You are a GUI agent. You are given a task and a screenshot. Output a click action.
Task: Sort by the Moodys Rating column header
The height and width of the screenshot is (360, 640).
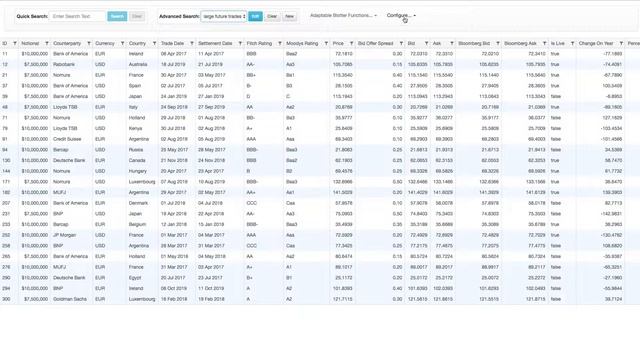[x=302, y=43]
